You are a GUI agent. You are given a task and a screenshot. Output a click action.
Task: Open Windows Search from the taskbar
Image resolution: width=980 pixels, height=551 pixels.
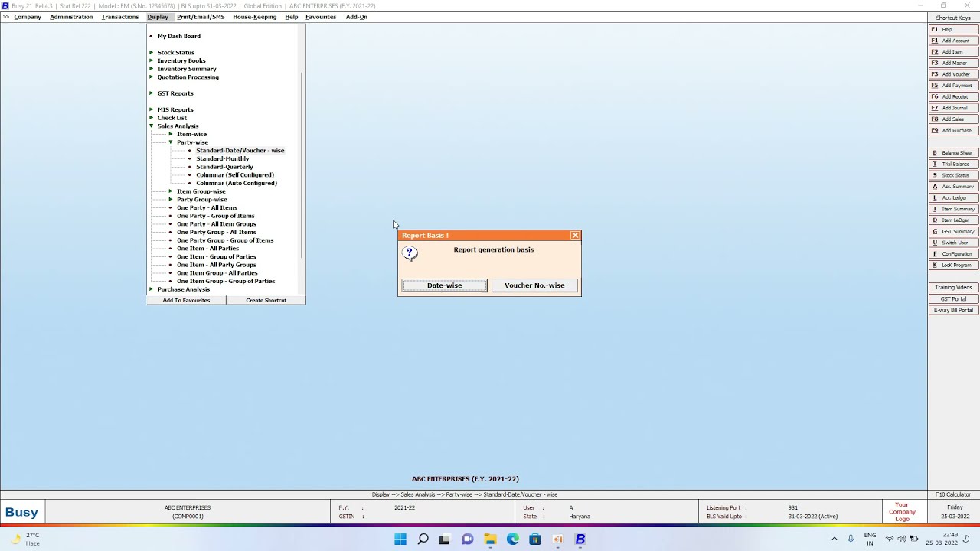pyautogui.click(x=423, y=540)
